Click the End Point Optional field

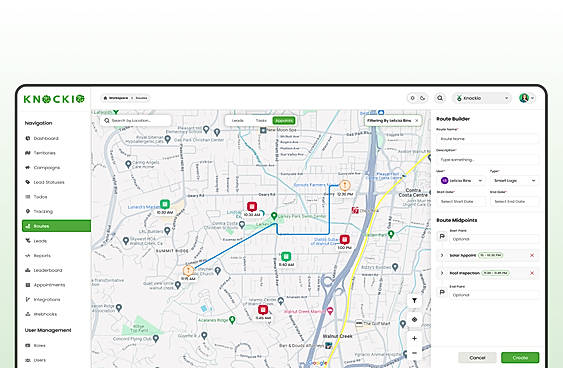pyautogui.click(x=494, y=295)
